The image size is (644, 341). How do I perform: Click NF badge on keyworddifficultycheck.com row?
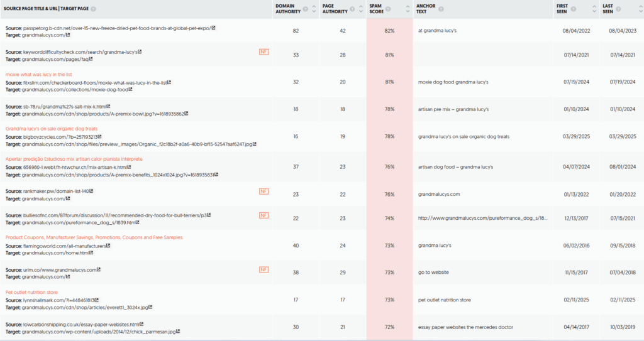pos(264,51)
